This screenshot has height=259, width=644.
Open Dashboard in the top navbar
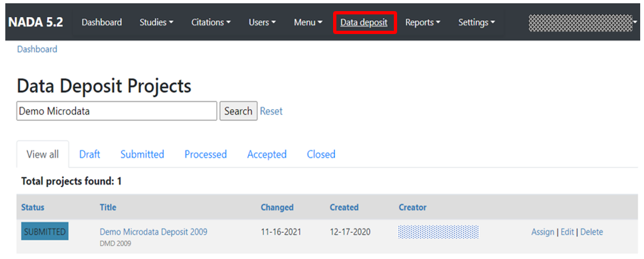click(101, 23)
